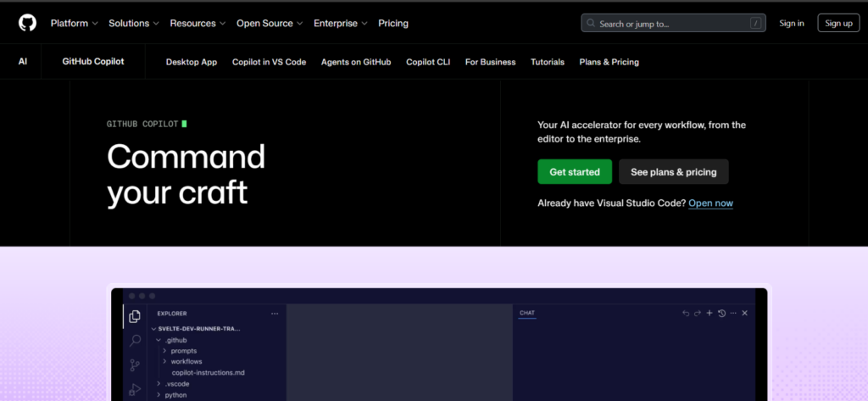Viewport: 868px width, 401px height.
Task: Open the Run and Debug icon
Action: 135,389
